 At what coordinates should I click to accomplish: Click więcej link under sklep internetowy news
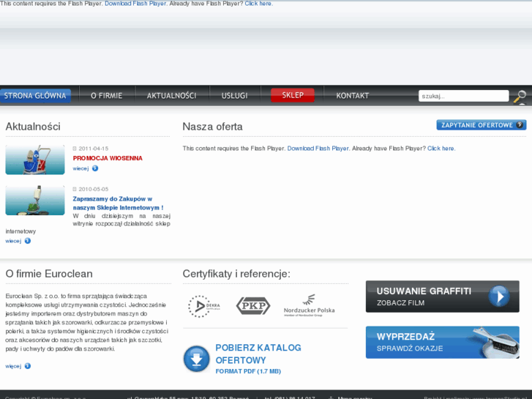pos(13,241)
